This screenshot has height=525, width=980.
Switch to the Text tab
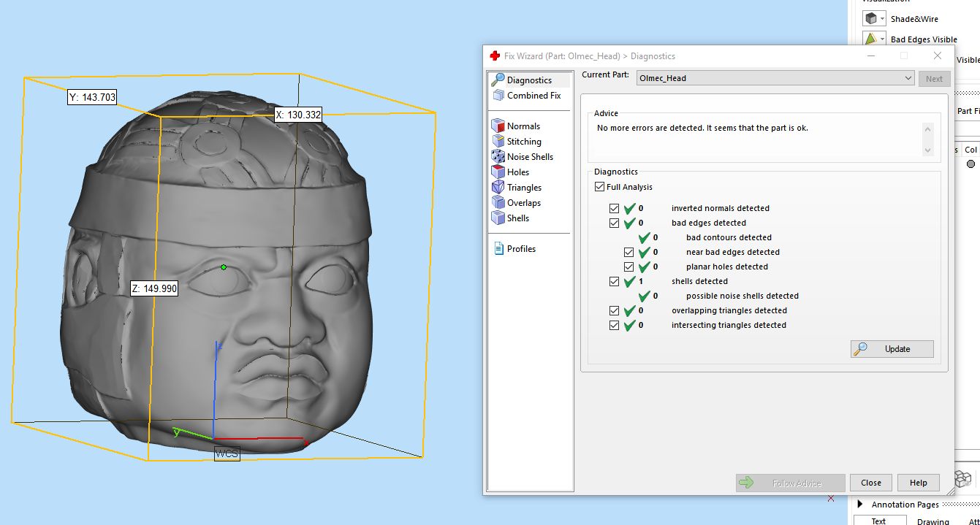[878, 521]
